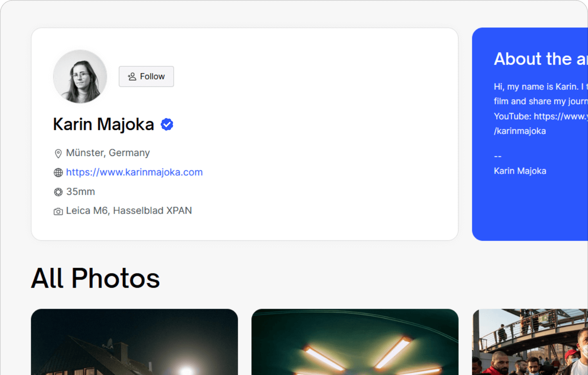Image resolution: width=588 pixels, height=375 pixels.
Task: Open the crowd under bridge photo
Action: tap(530, 342)
